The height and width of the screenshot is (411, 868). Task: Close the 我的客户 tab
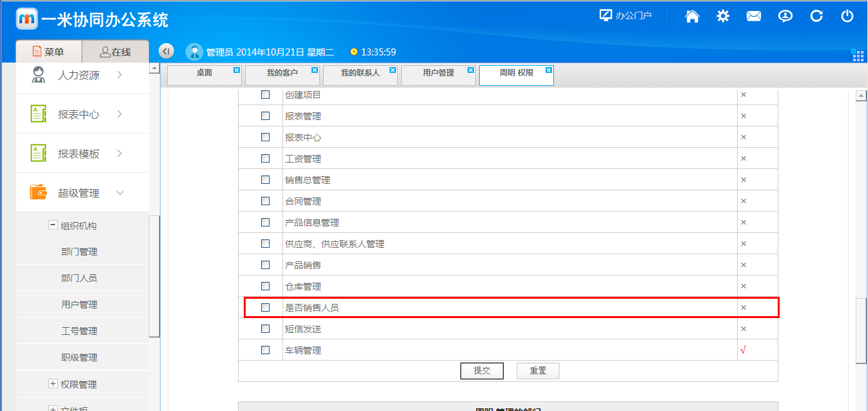pos(315,70)
